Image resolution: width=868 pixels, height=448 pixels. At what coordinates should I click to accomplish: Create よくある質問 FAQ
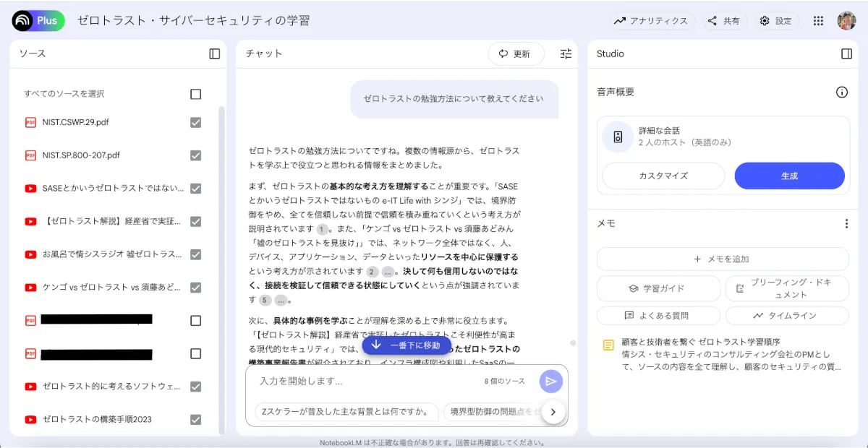coord(658,315)
